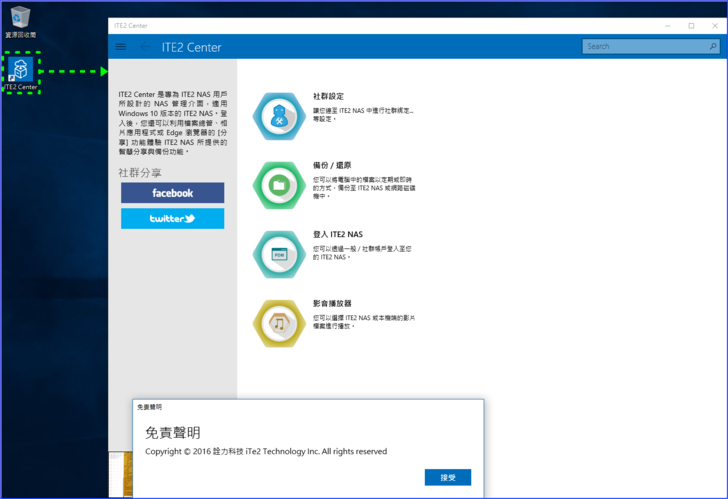Click the back arrow in header

pos(148,47)
